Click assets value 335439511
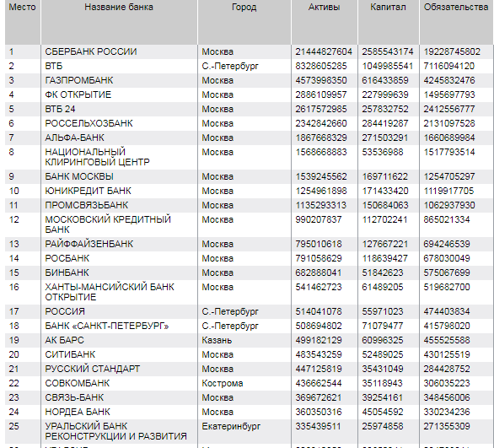This screenshot has width=494, height=448. pos(318,427)
